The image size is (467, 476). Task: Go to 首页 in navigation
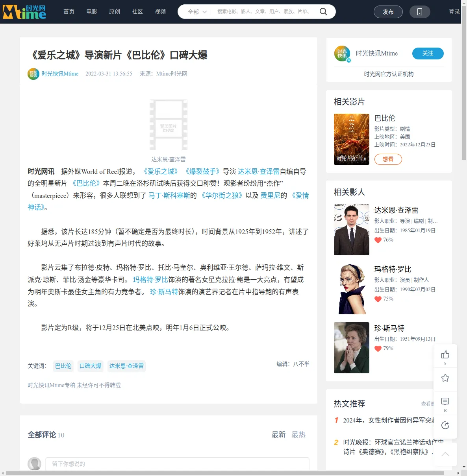[x=69, y=12]
